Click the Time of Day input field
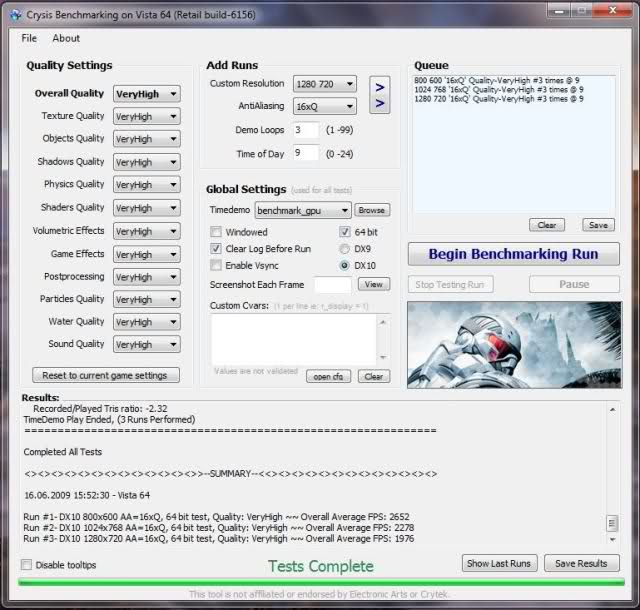Screen dimensions: 640x610 tap(306, 153)
